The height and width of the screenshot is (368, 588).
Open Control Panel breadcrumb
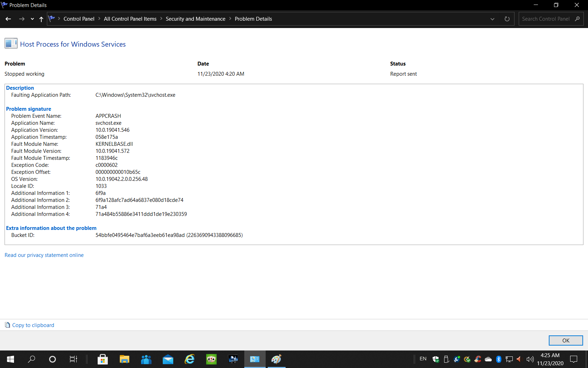79,19
